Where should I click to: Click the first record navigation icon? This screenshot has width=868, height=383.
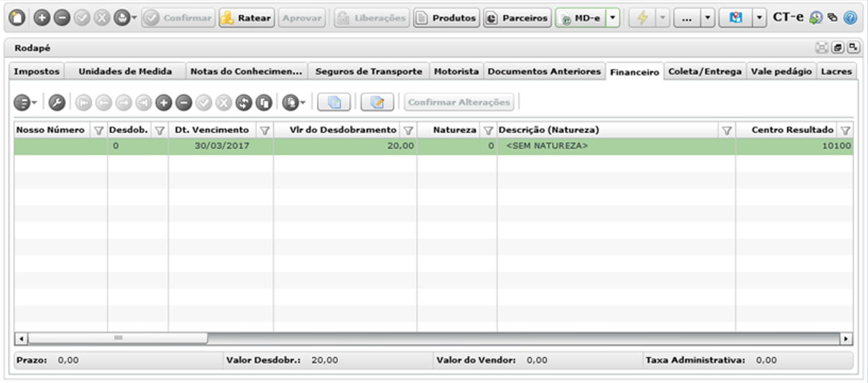(84, 102)
